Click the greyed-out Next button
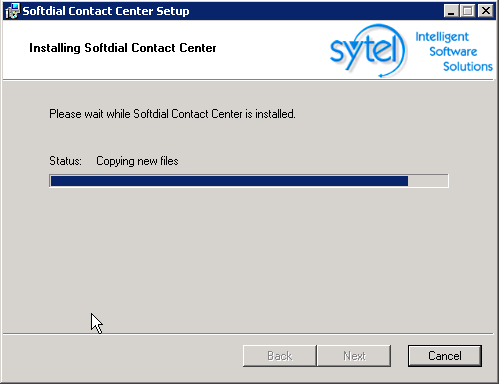The width and height of the screenshot is (499, 385). point(354,356)
